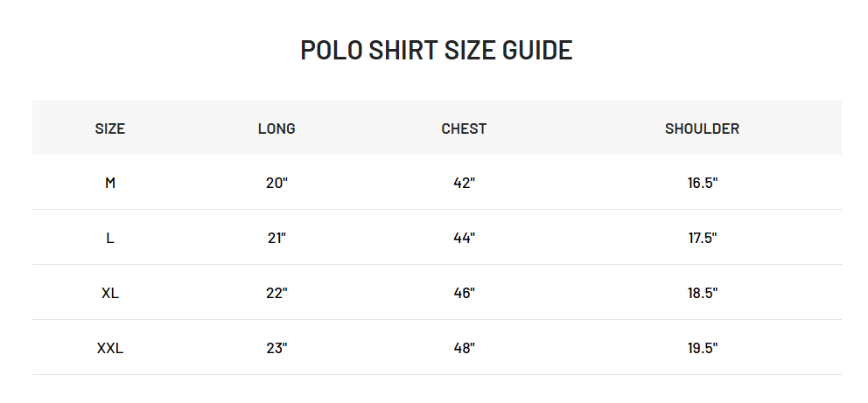
Task: Click the 22" long value
Action: [x=276, y=293]
